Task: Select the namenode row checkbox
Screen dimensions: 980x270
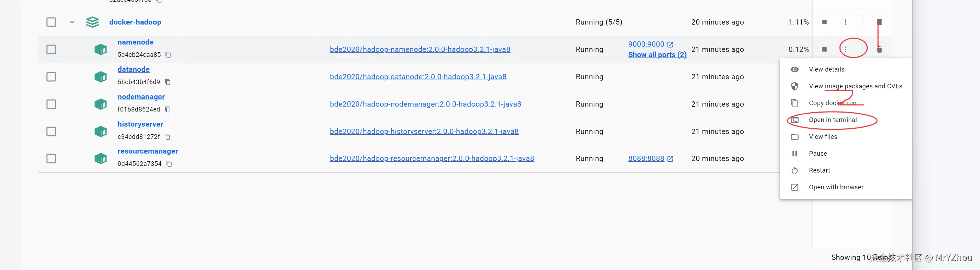Action: (51, 49)
